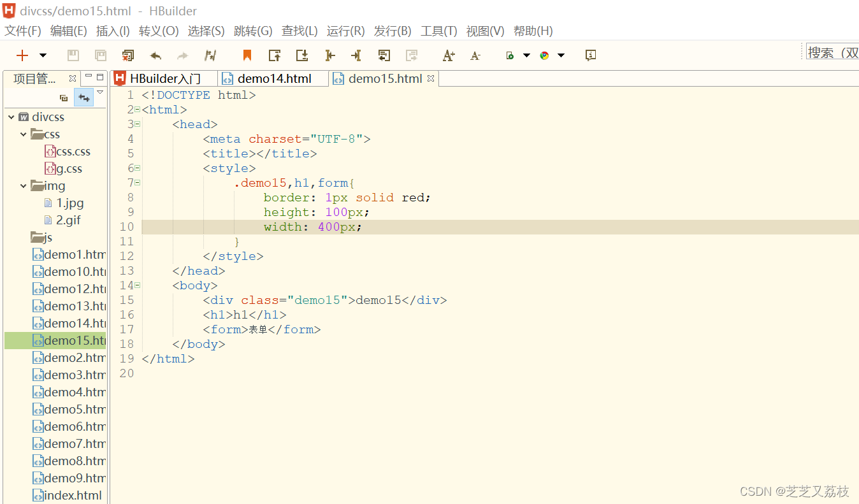Open the 发行(B) menu
Viewport: 859px width, 504px height.
pyautogui.click(x=393, y=31)
